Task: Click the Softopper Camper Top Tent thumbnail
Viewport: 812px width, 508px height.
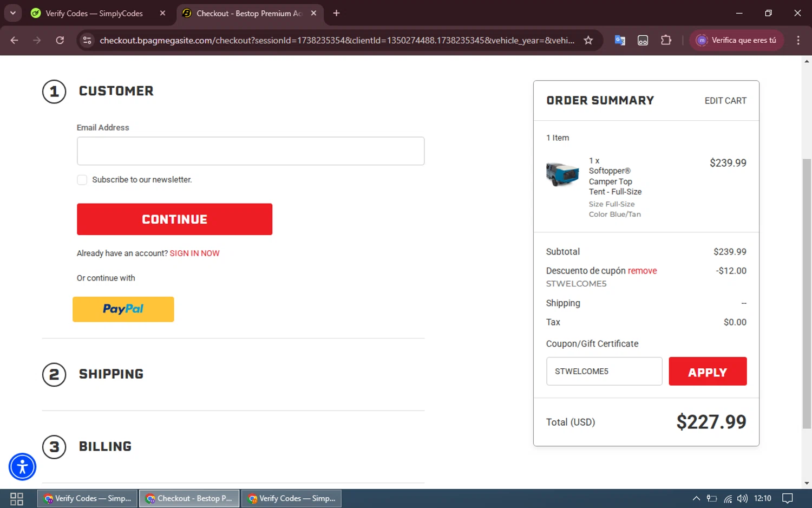Action: [562, 174]
